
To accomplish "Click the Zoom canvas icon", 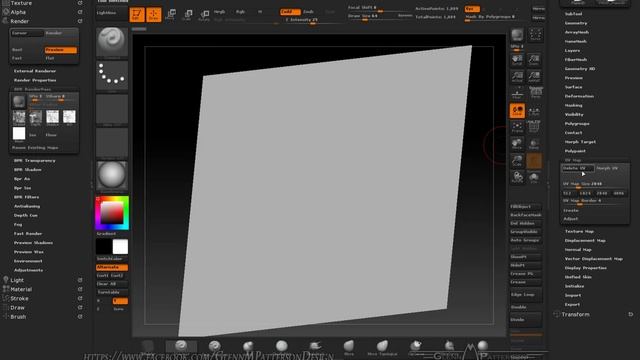I will point(534,60).
